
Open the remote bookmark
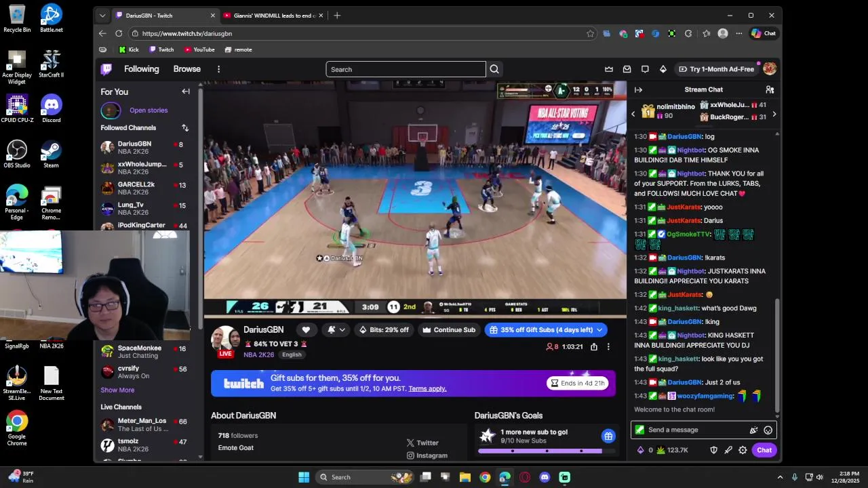point(238,49)
